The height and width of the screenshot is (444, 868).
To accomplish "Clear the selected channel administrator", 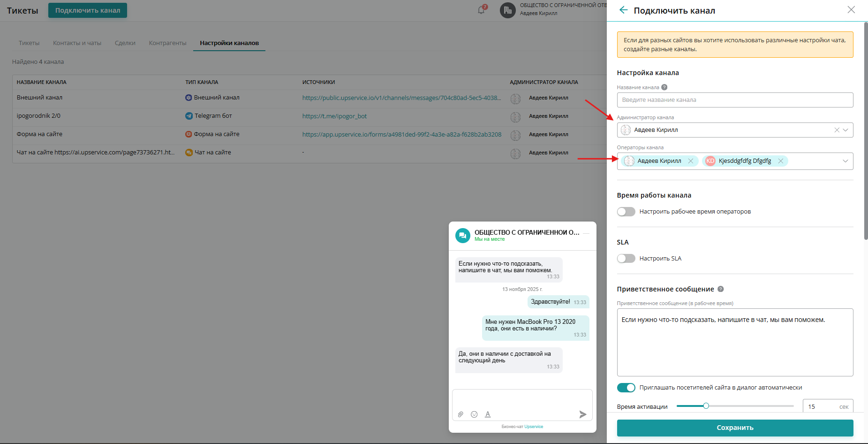I will click(x=837, y=130).
